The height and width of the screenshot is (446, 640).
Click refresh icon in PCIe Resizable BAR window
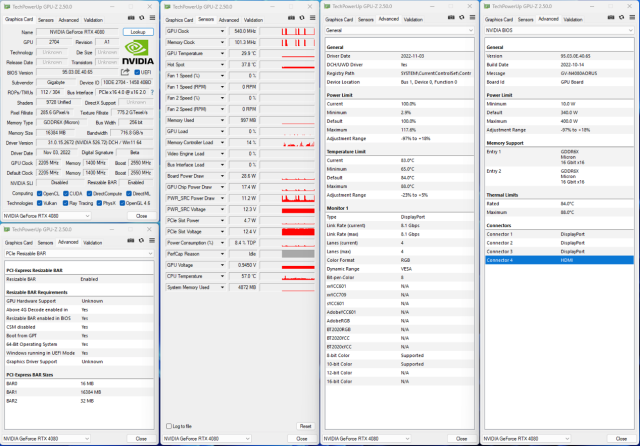(x=141, y=241)
